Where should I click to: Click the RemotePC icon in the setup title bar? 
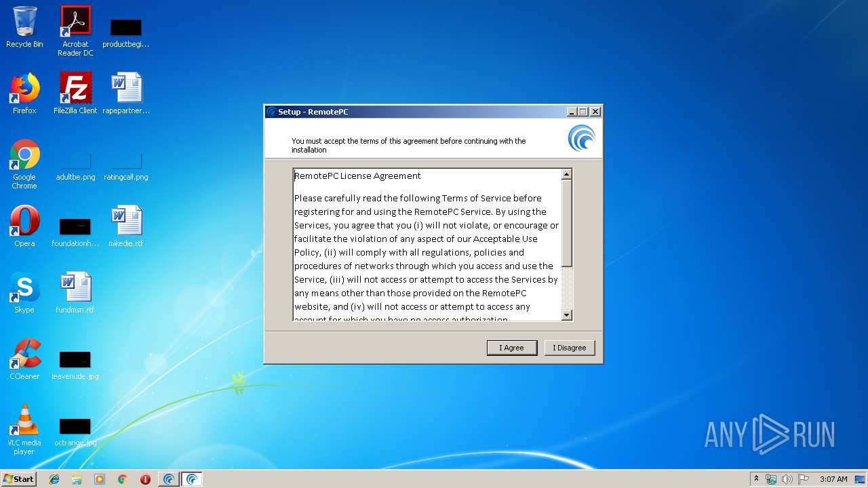272,112
